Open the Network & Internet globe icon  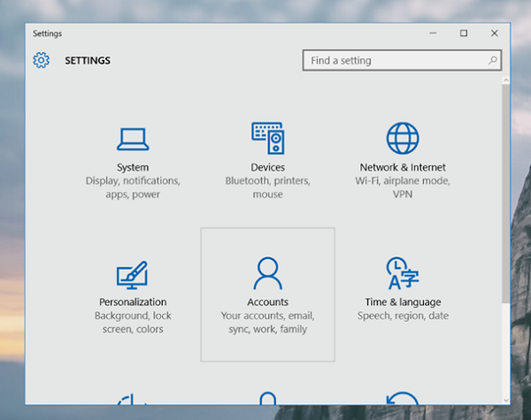pos(403,139)
